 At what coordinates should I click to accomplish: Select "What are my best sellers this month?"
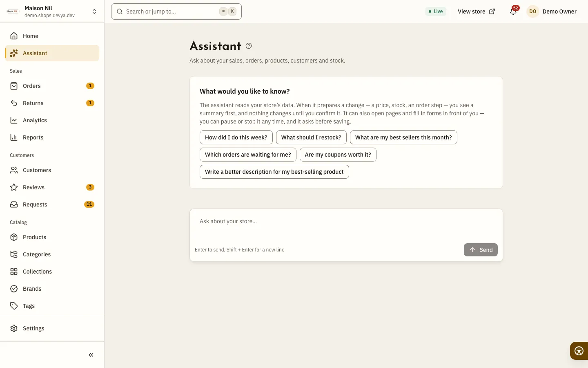pyautogui.click(x=403, y=137)
